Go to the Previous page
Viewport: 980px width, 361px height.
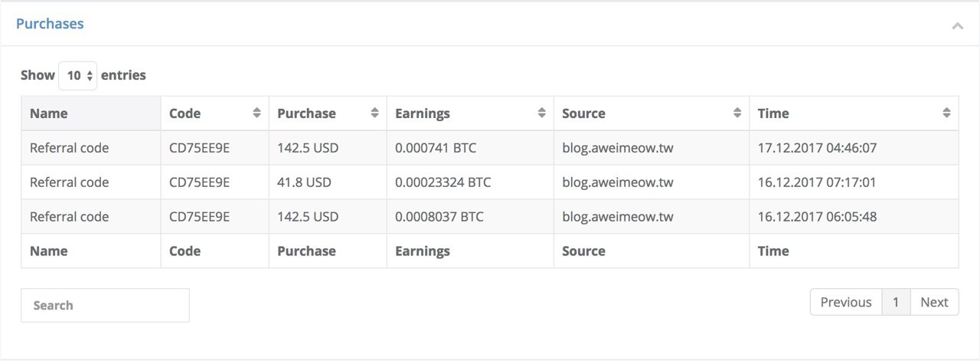846,302
